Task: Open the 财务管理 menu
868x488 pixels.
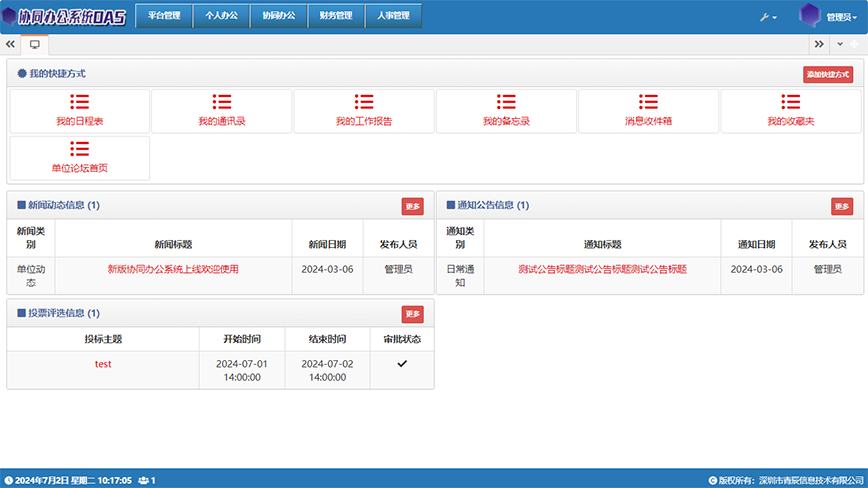Action: click(x=336, y=15)
